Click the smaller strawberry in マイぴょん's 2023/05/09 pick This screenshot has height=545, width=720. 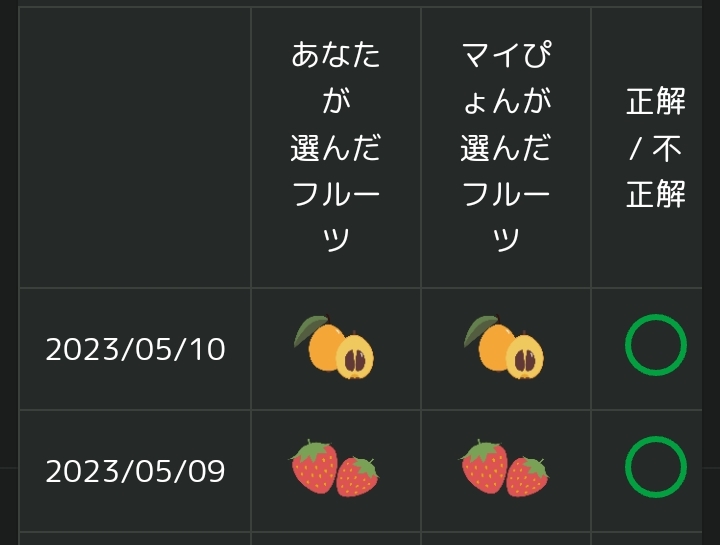tap(527, 476)
